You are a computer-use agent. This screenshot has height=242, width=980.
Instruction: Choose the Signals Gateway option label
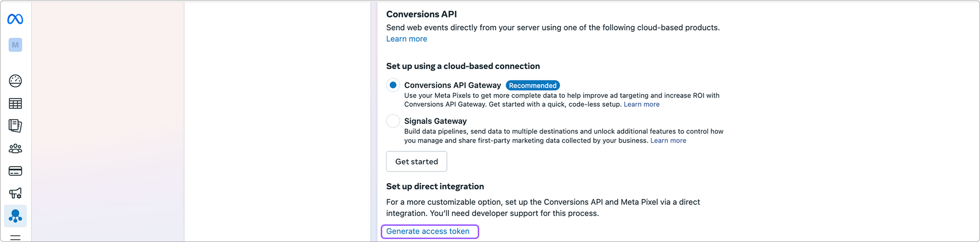point(435,121)
